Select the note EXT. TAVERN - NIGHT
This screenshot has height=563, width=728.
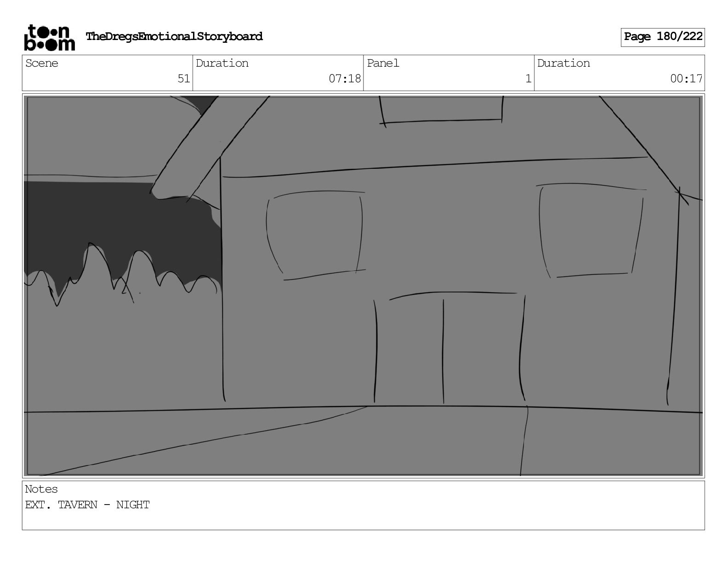(x=87, y=505)
